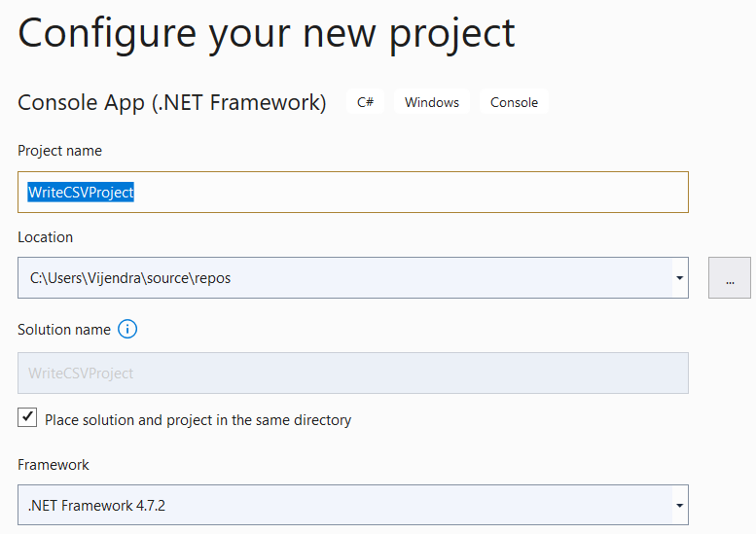Click the Console App (.NET Framework) heading
Screen dimensions: 756x534
coord(172,103)
